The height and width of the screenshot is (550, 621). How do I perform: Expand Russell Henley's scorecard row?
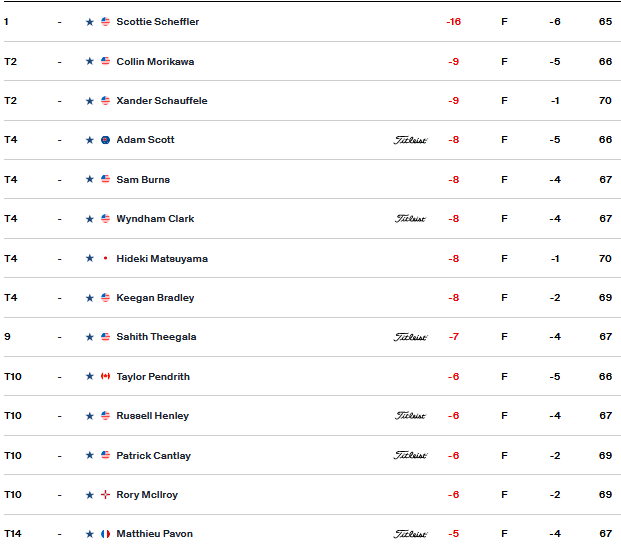(x=312, y=416)
